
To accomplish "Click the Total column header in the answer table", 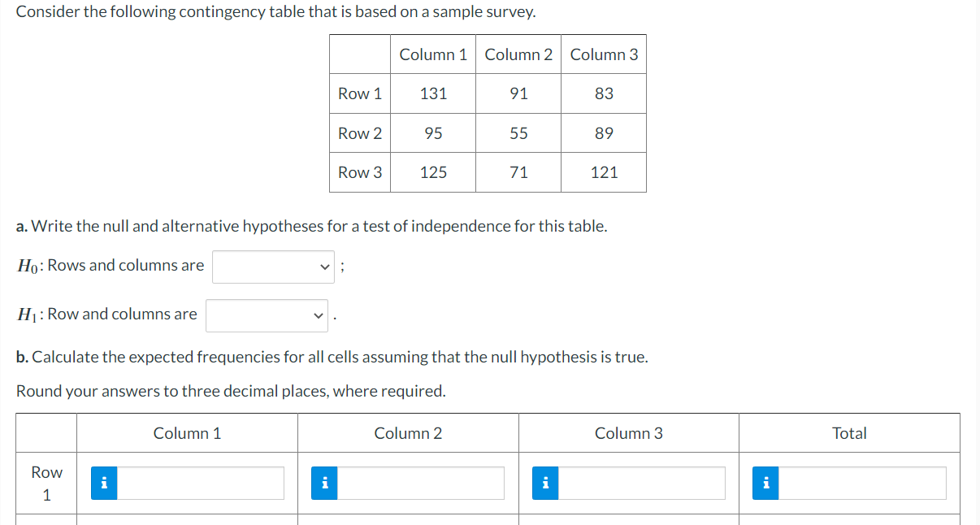I will pos(849,433).
